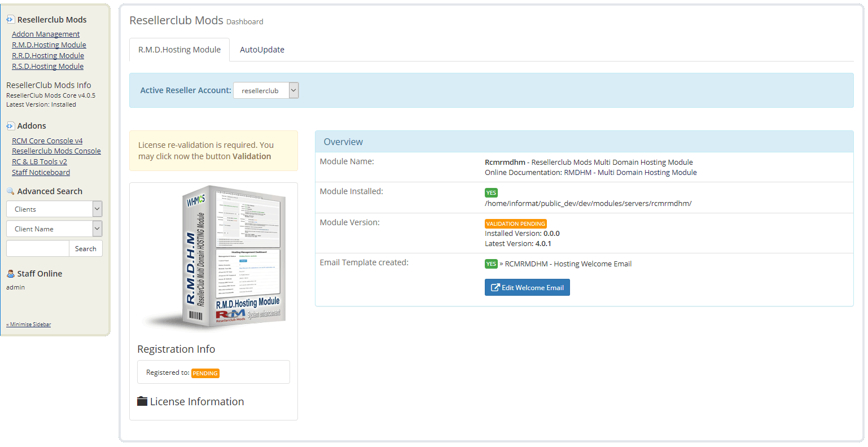Screen dimensions: 868x447
Task: Expand the Client Name field dropdown
Action: (x=54, y=229)
